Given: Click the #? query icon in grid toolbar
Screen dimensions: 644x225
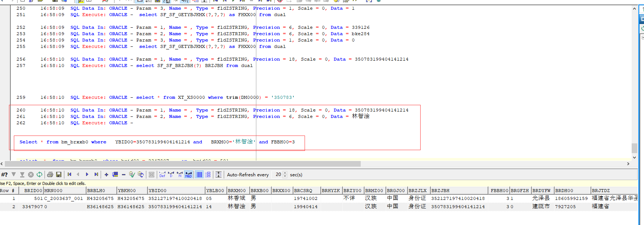Looking at the screenshot, I should (4, 174).
